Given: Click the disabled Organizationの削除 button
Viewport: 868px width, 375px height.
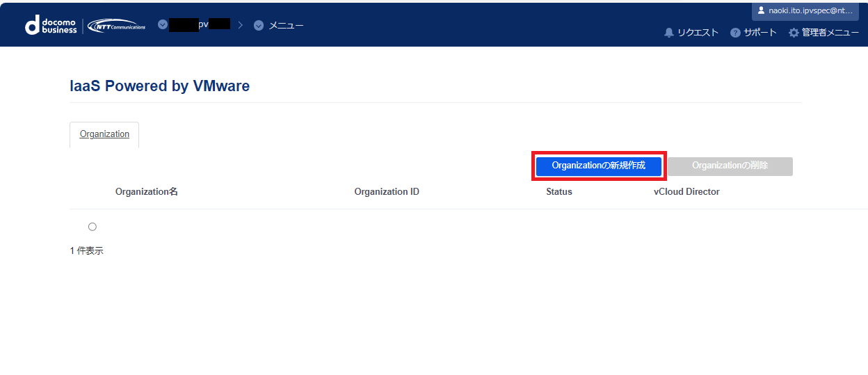Looking at the screenshot, I should (x=730, y=166).
